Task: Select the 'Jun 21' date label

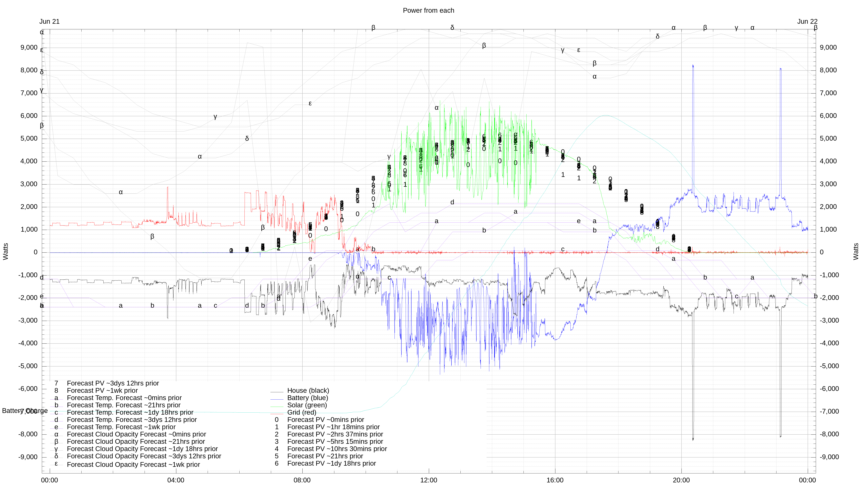Action: (x=49, y=22)
